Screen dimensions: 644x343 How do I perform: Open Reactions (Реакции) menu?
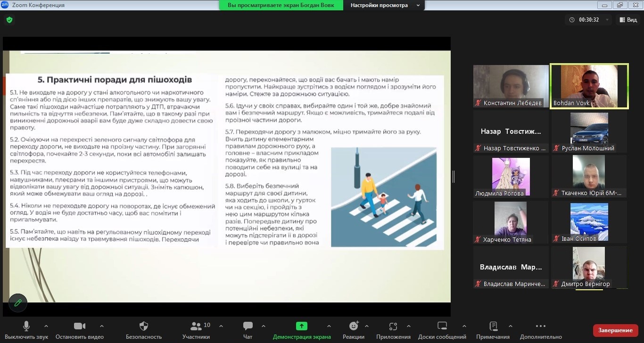tap(354, 330)
